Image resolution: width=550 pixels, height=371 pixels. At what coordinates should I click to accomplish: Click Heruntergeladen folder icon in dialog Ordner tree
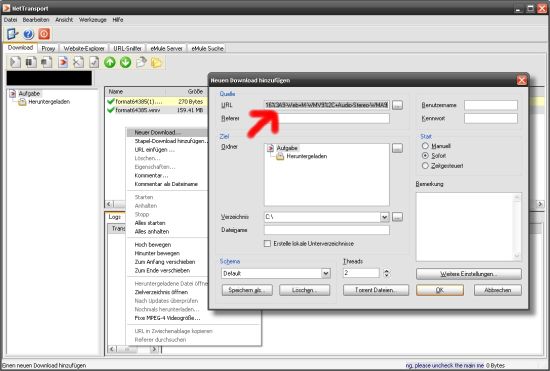pyautogui.click(x=280, y=156)
